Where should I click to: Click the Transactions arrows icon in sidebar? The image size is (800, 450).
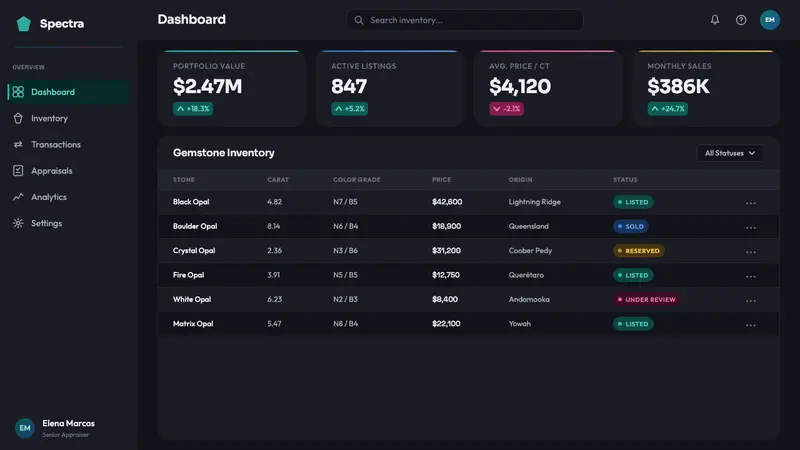pyautogui.click(x=18, y=144)
